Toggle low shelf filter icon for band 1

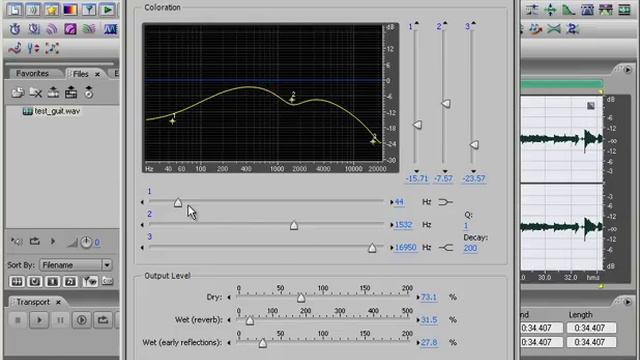pyautogui.click(x=445, y=202)
